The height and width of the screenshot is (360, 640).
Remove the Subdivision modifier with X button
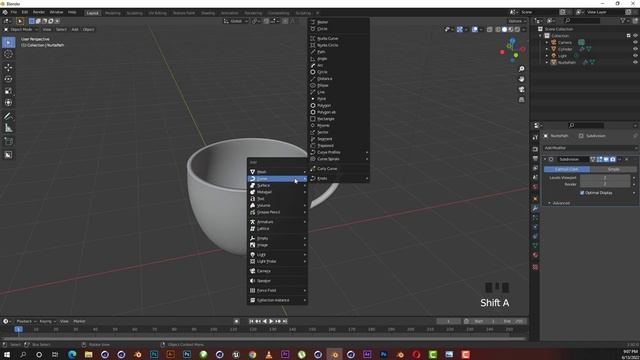pyautogui.click(x=627, y=159)
